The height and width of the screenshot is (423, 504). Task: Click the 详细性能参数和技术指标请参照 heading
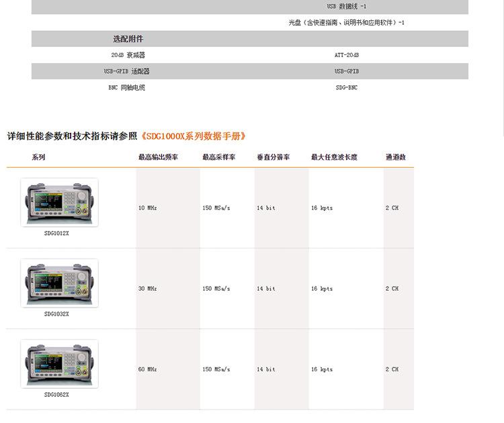pyautogui.click(x=73, y=136)
